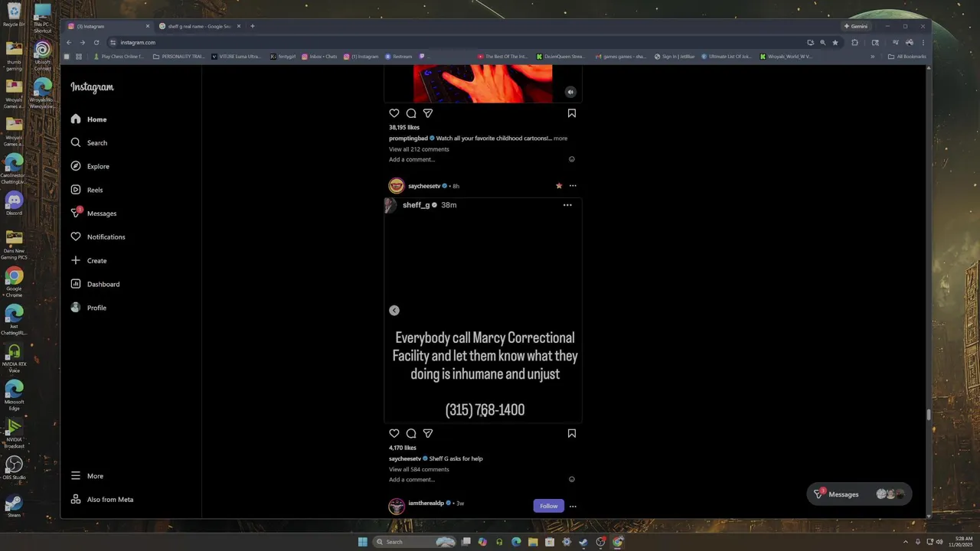Share the saycheesetv post

[428, 433]
